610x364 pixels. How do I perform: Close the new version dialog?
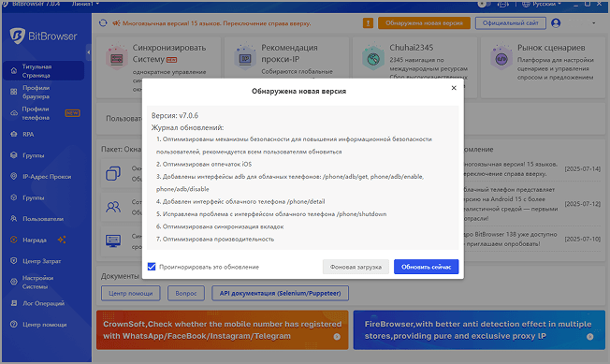[x=454, y=88]
